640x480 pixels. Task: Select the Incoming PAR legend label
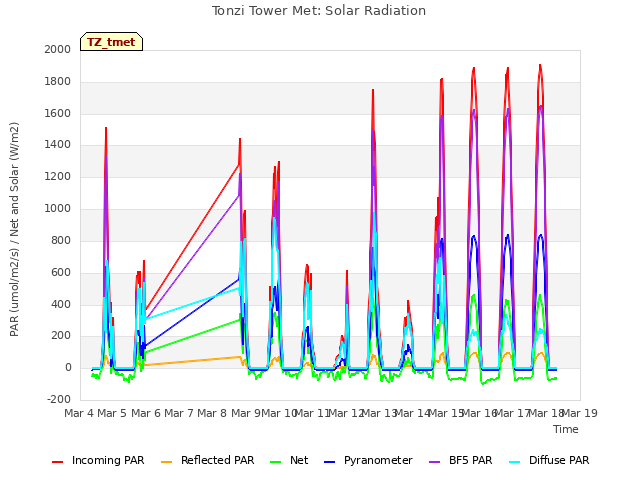(108, 460)
